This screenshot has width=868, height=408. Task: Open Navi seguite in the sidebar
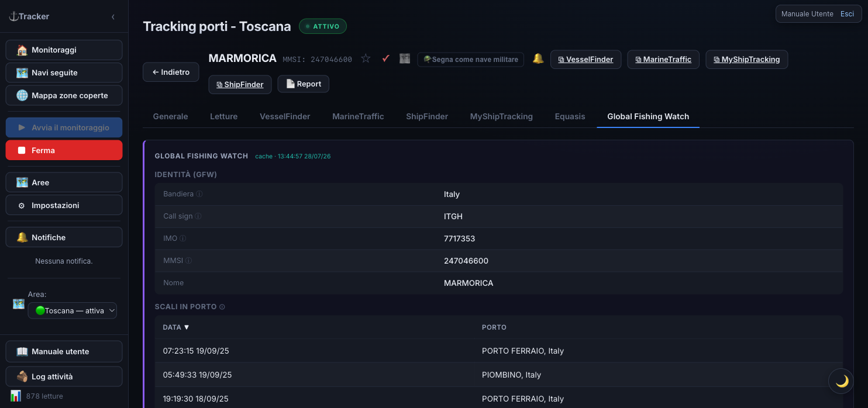pos(64,72)
